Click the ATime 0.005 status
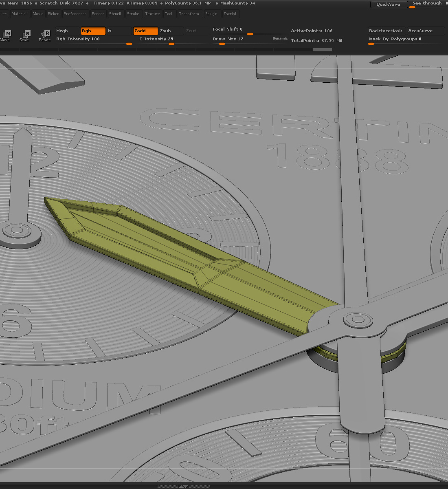Image resolution: width=448 pixels, height=489 pixels. 142,3
